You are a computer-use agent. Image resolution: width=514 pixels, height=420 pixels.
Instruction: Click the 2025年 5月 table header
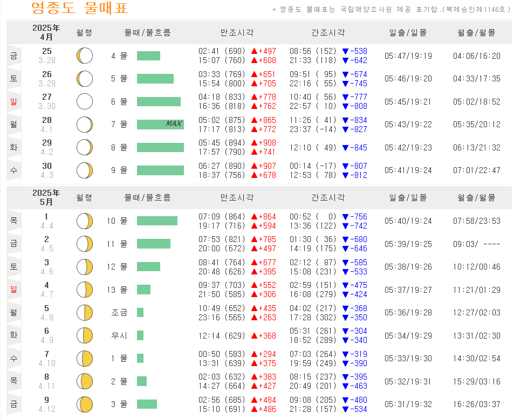pos(46,197)
